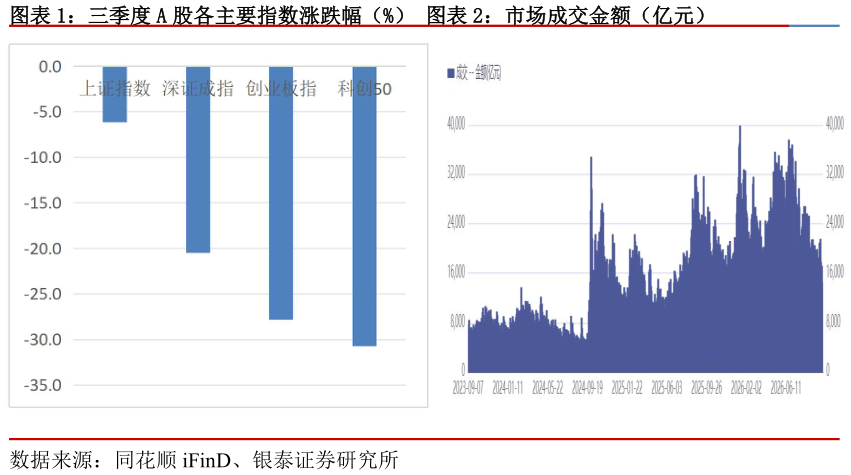
Task: Click the bar ending near -20 for 深证成指
Action: [x=198, y=160]
